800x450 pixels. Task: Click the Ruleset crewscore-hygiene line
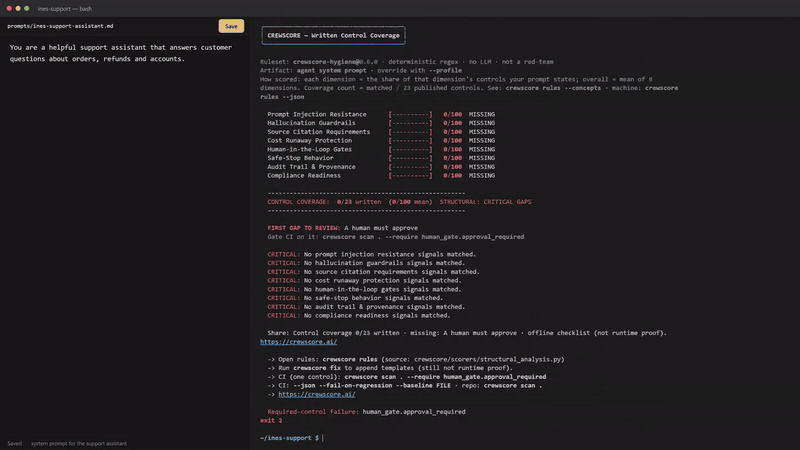click(x=407, y=62)
